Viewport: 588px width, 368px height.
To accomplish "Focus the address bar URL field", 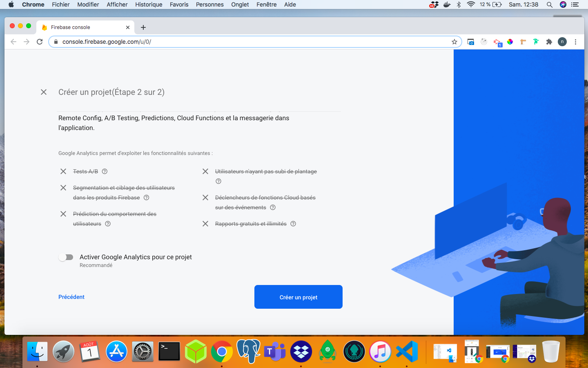I will point(255,42).
